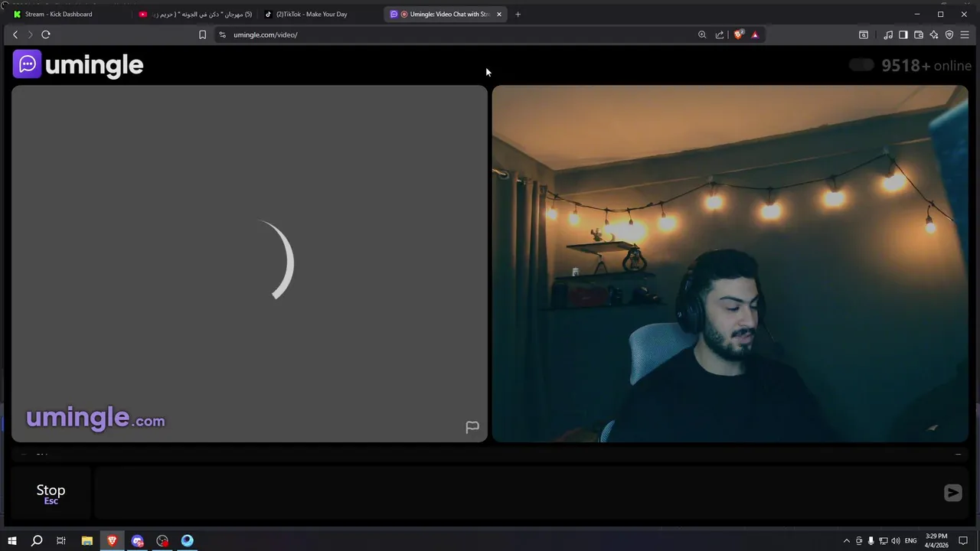Open Brave Shields lion icon
980x551 pixels.
point(739,34)
